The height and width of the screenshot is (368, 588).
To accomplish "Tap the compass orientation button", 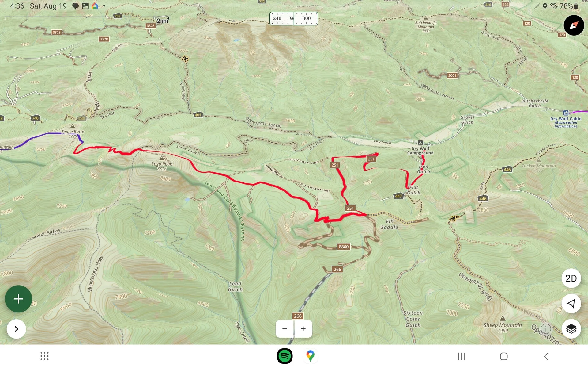I will 574,25.
